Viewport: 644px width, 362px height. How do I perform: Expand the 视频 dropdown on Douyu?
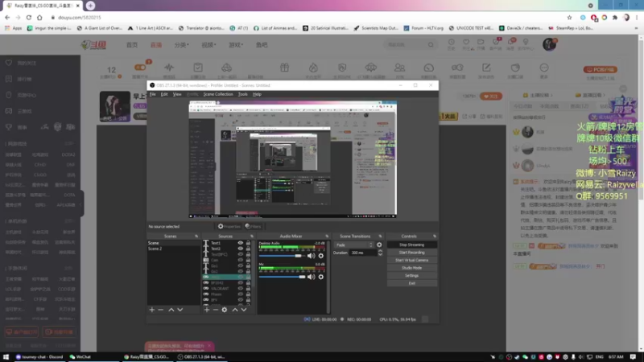[208, 45]
